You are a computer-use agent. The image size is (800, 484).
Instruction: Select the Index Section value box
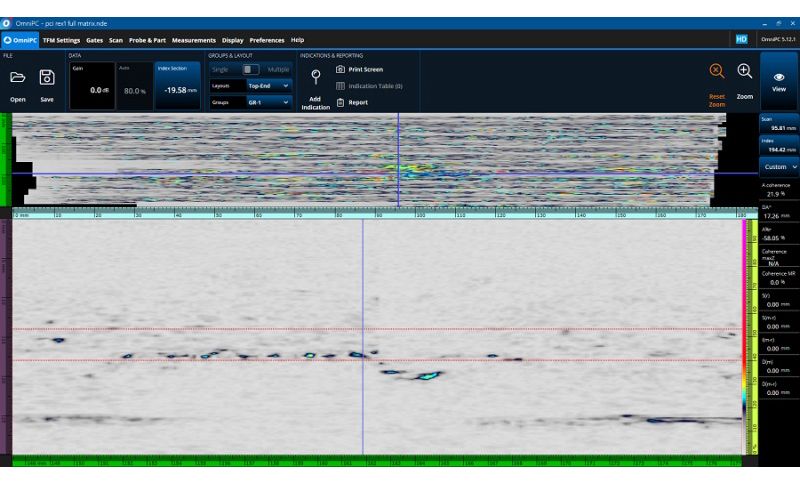pos(178,89)
